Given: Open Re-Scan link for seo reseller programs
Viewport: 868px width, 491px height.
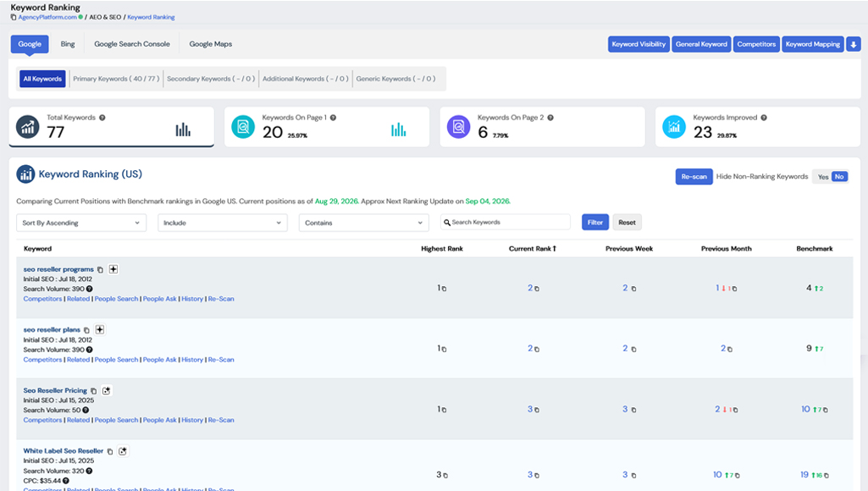Looking at the screenshot, I should pyautogui.click(x=221, y=299).
